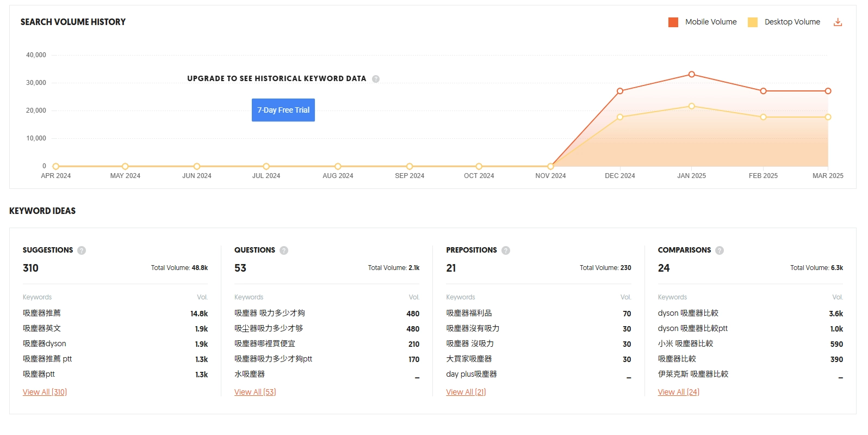
Task: Select the JAN 2025 desktop volume point
Action: pyautogui.click(x=692, y=106)
